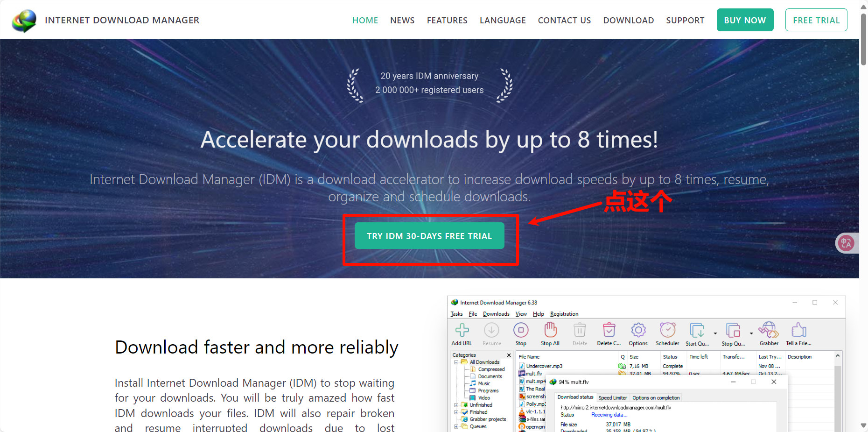Open the Options gear icon
The image size is (868, 432).
click(638, 331)
